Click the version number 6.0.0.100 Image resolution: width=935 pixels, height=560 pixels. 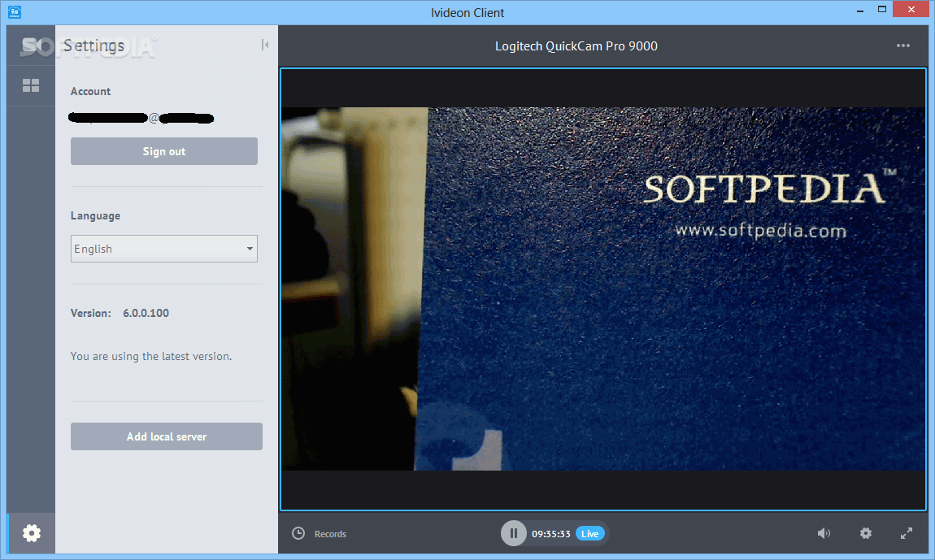tap(146, 313)
